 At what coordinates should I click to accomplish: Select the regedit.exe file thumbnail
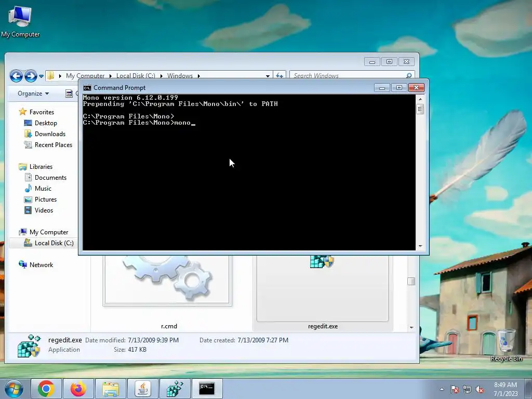coord(322,288)
